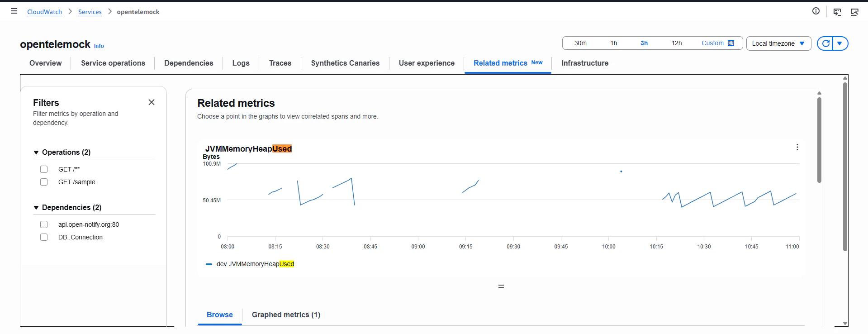Click the isolated data point on the graph

pyautogui.click(x=621, y=172)
